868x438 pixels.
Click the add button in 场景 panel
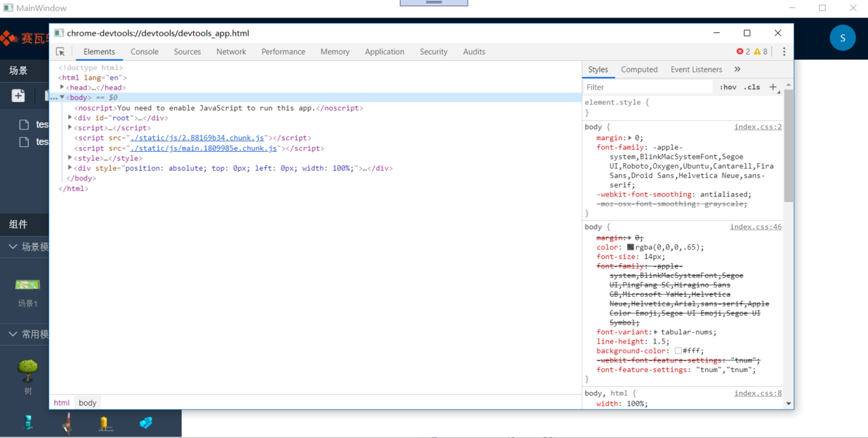click(17, 95)
